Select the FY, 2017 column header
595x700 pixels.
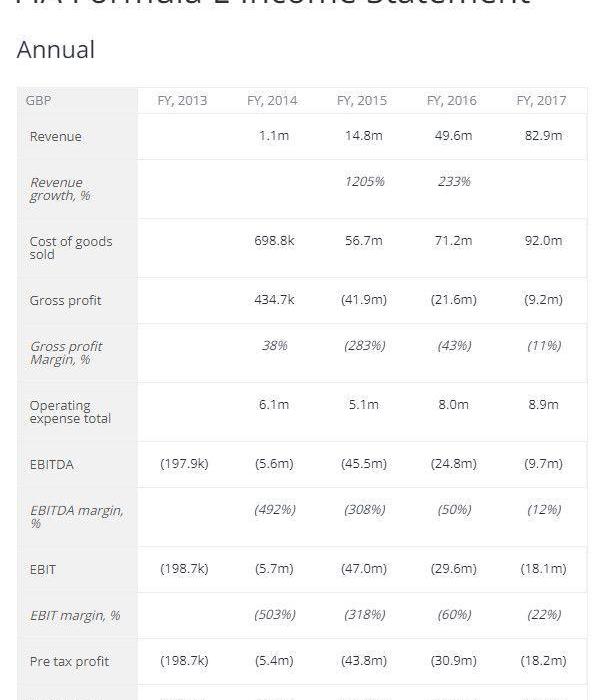point(541,100)
